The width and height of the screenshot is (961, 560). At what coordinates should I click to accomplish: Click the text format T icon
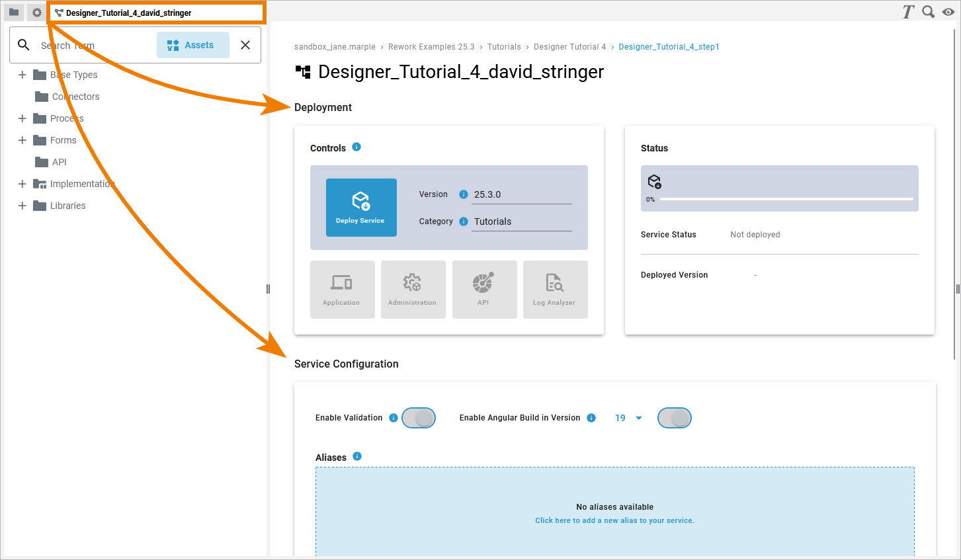click(908, 12)
